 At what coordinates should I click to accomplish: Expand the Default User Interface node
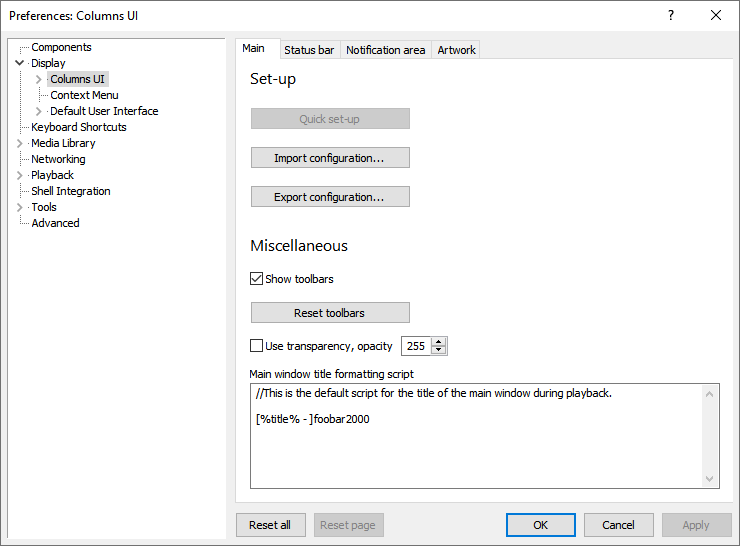click(x=39, y=111)
